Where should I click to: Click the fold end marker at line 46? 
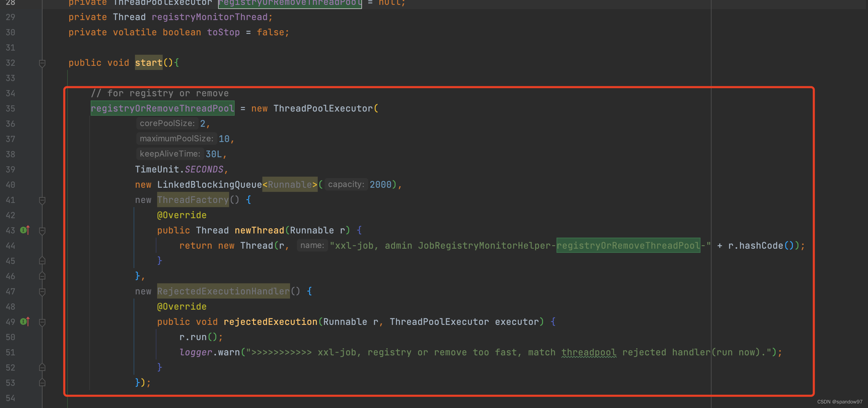click(42, 276)
